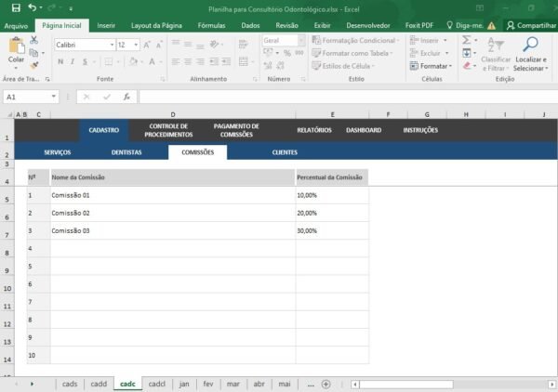Expand Estilos de Célula menu

(x=343, y=66)
